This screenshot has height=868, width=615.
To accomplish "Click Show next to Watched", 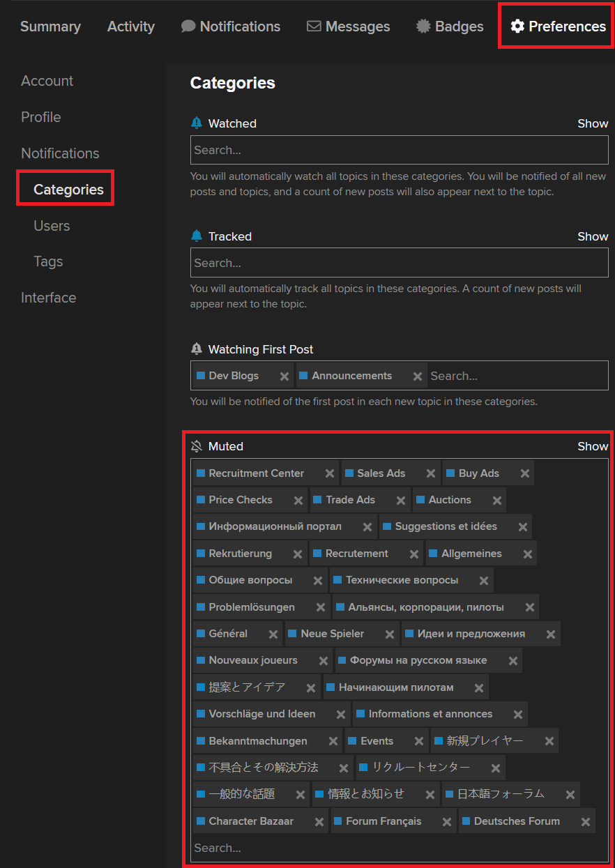I will tap(593, 123).
